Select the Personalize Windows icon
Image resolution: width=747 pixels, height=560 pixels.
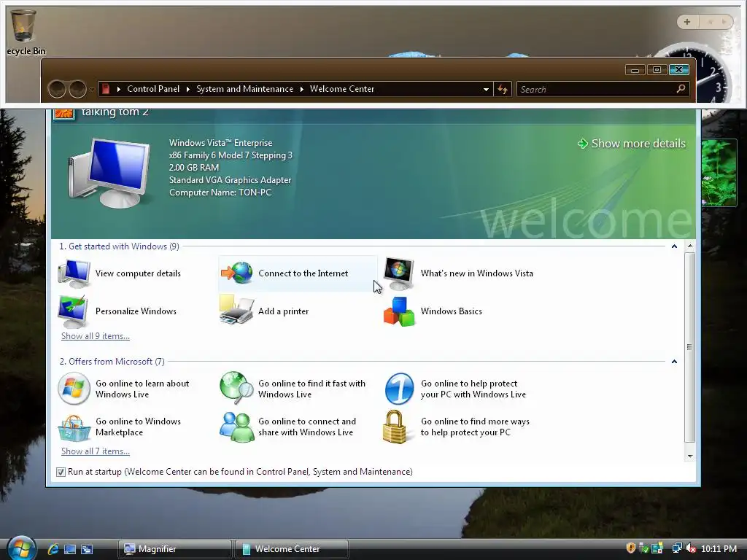pyautogui.click(x=73, y=311)
